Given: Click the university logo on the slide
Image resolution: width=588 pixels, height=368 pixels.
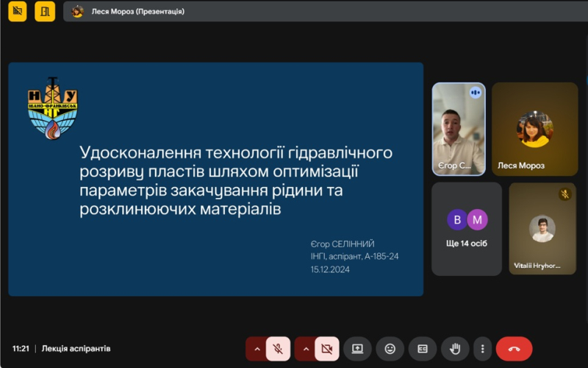Looking at the screenshot, I should pyautogui.click(x=53, y=108).
